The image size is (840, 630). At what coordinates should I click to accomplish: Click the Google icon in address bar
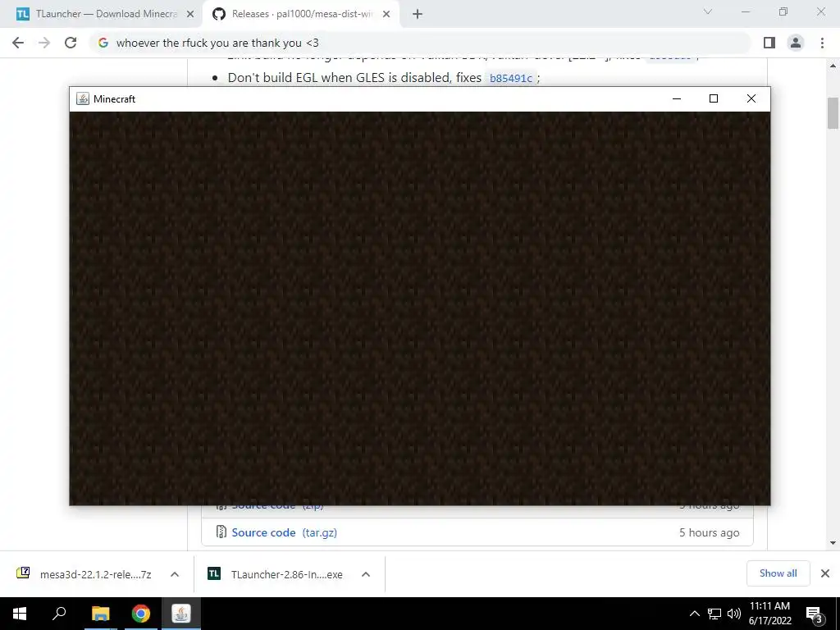(x=103, y=43)
